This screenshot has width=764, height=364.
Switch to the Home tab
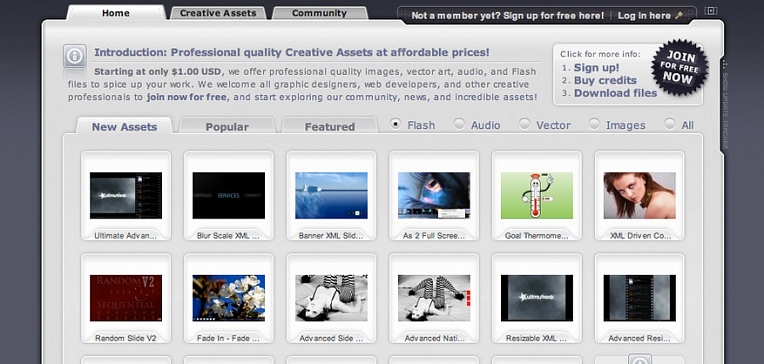pos(116,13)
